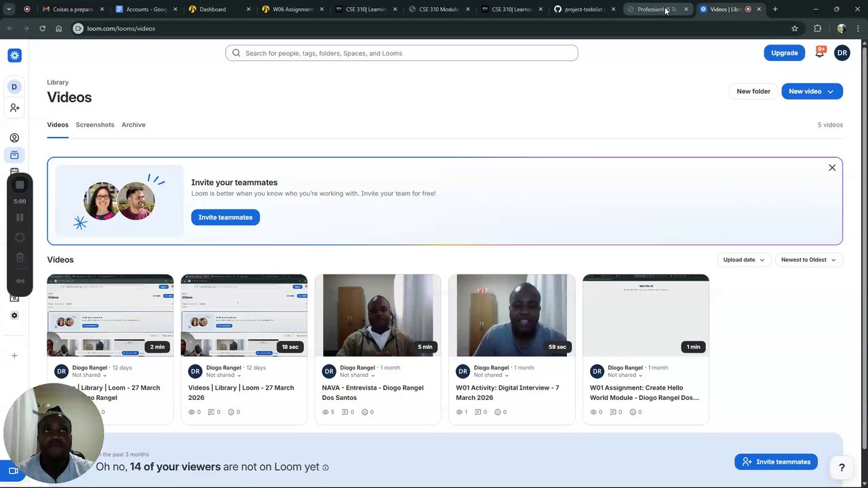Switch to Accounts Google browser tab
This screenshot has height=488, width=868.
coord(146,9)
